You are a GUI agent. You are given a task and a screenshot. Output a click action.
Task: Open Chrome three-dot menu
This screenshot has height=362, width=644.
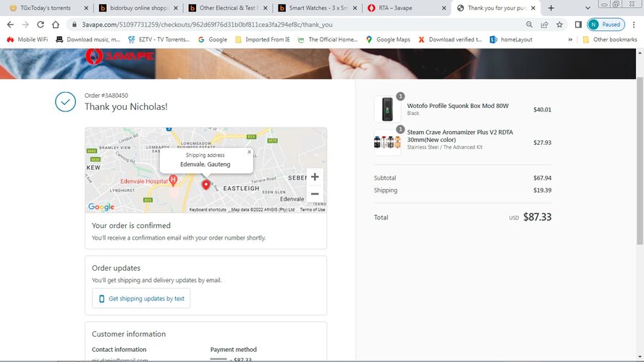pos(634,25)
